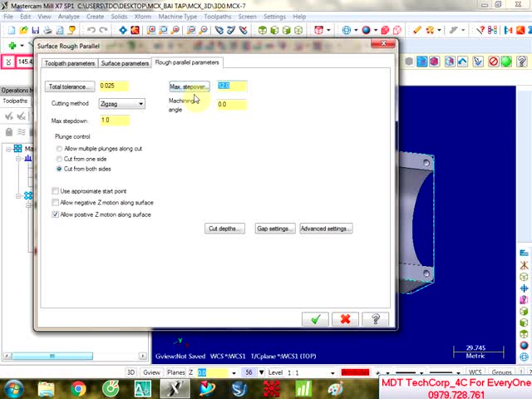Click the blue shaded sphere icon in top toolbar
This screenshot has width=532, height=399.
(x=366, y=30)
